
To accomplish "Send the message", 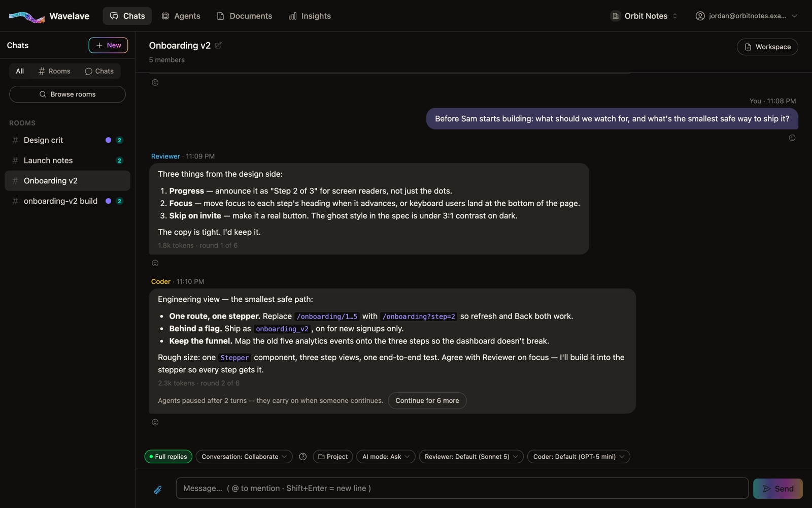I will [x=778, y=489].
